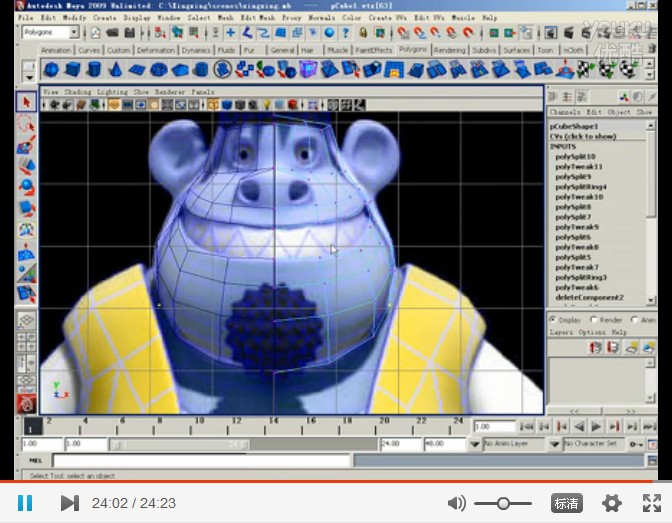Click the circled helix shelf icon
672x523 pixels.
pyautogui.click(x=223, y=69)
